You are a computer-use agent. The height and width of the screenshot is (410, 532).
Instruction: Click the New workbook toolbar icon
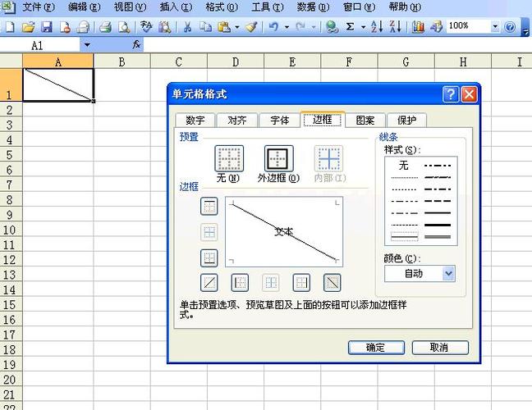10,27
